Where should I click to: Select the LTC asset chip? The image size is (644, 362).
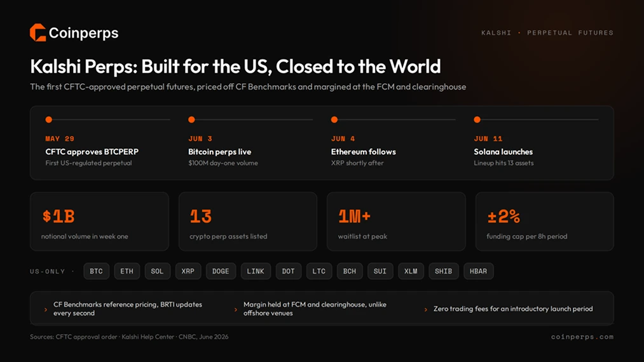tap(319, 271)
